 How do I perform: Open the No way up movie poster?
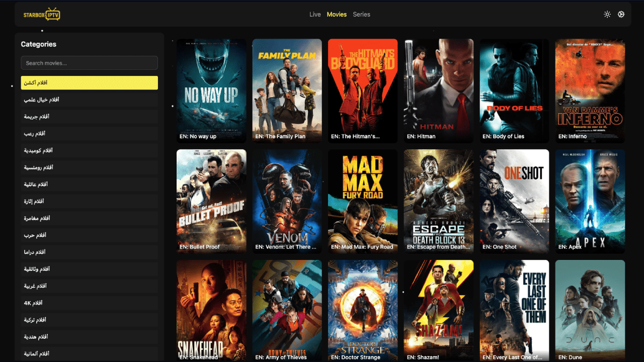click(x=211, y=91)
